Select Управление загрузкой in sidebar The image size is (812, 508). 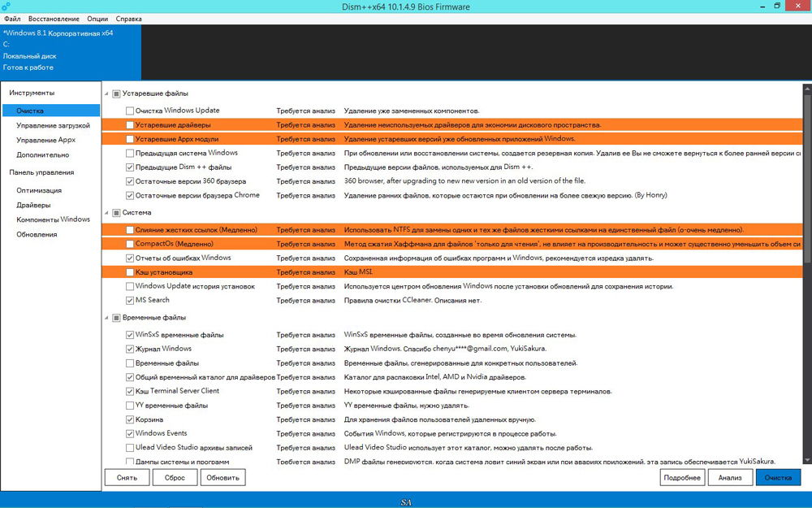[53, 125]
